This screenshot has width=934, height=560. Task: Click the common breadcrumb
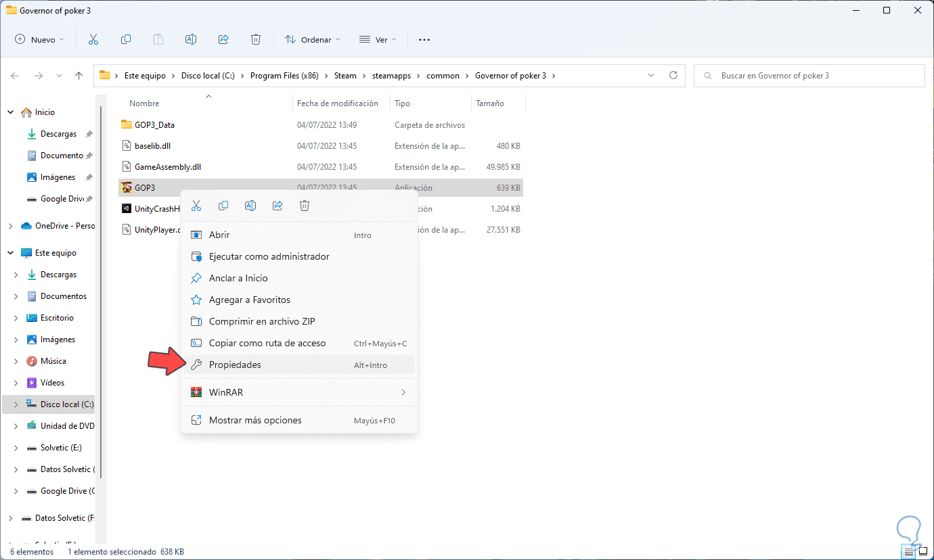[443, 76]
